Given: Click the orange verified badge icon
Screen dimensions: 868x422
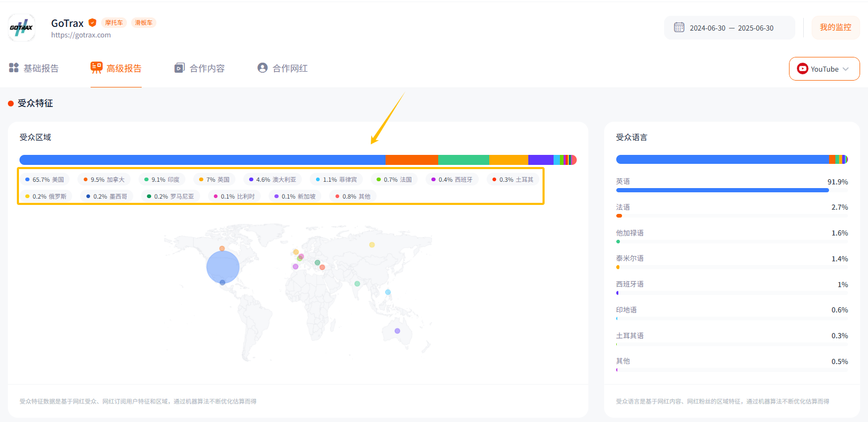Looking at the screenshot, I should tap(92, 23).
